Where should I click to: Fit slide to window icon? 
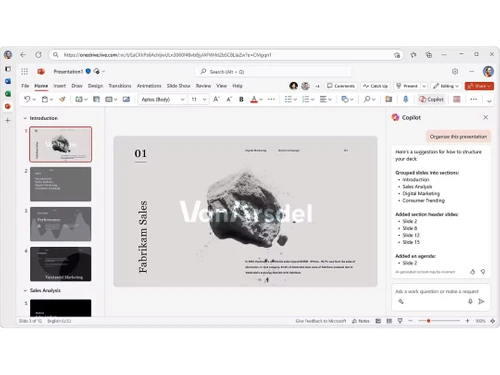[x=492, y=321]
